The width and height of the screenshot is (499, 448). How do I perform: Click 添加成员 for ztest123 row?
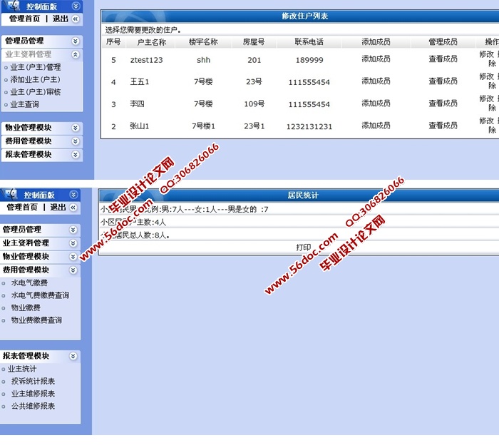tap(376, 59)
